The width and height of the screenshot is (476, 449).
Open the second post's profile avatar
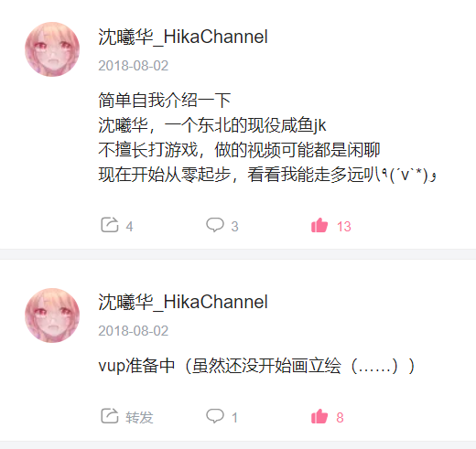52,315
